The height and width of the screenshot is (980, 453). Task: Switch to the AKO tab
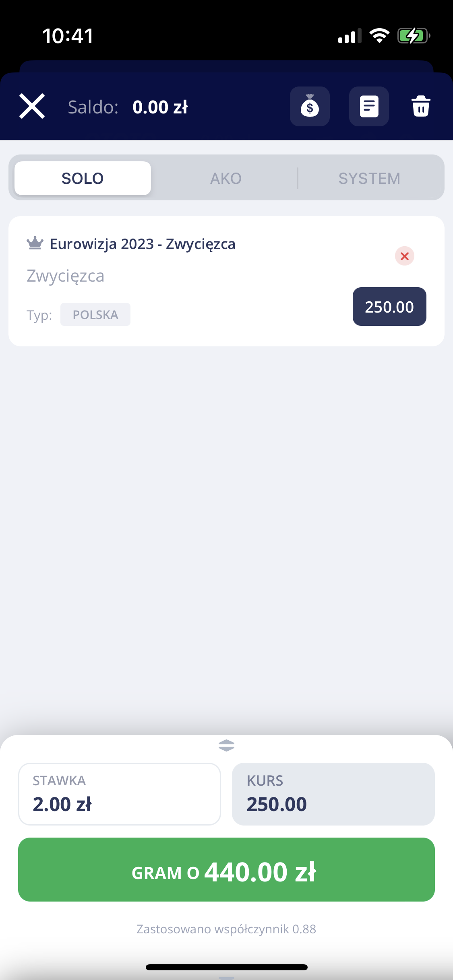pos(226,178)
